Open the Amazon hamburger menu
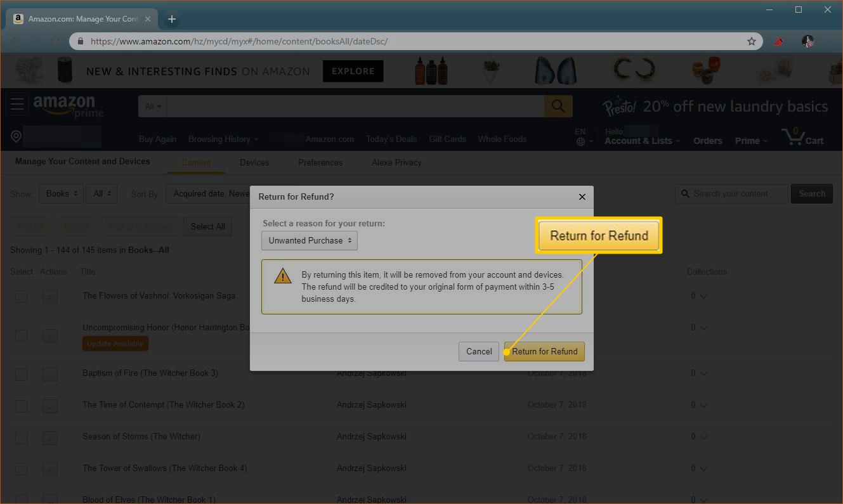This screenshot has height=504, width=843. tap(17, 103)
